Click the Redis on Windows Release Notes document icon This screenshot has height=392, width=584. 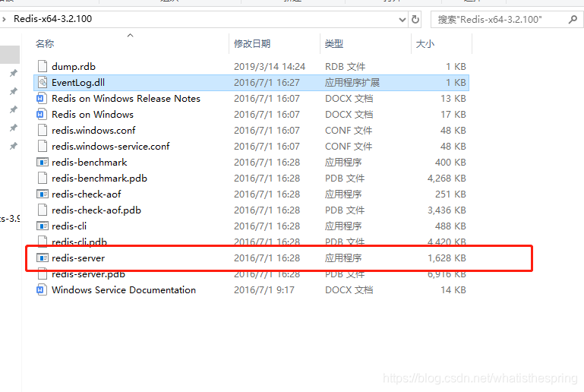pos(42,98)
